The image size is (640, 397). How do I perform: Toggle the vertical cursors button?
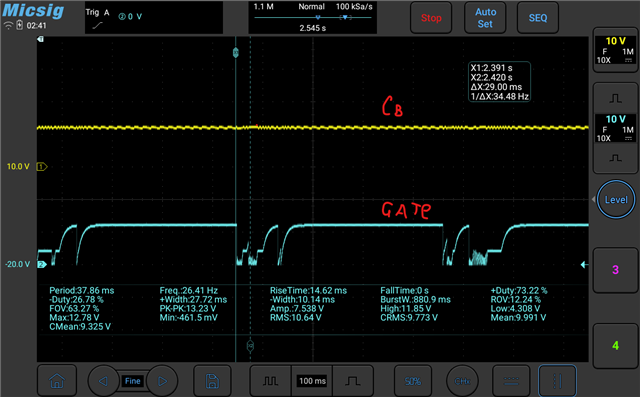(x=557, y=381)
